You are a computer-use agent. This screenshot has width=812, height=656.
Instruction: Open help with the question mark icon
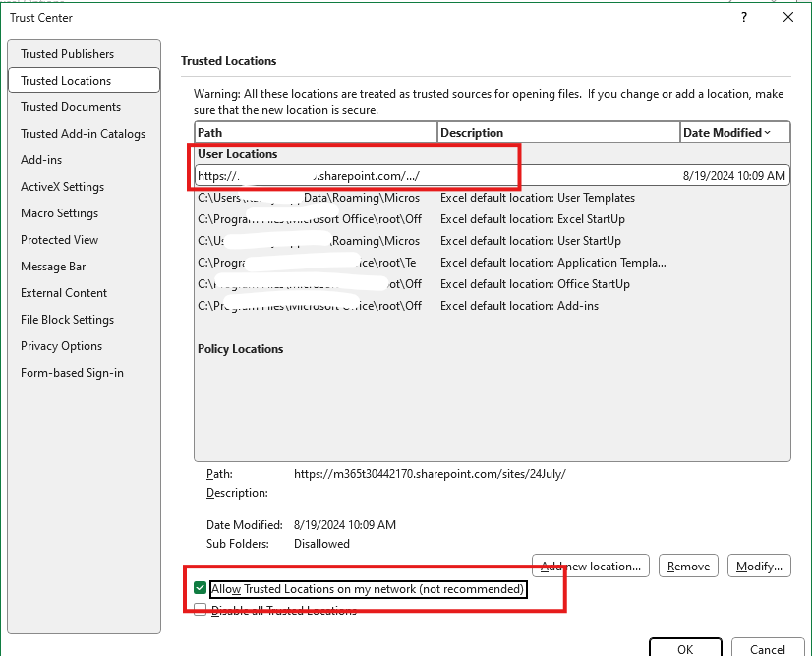point(744,17)
